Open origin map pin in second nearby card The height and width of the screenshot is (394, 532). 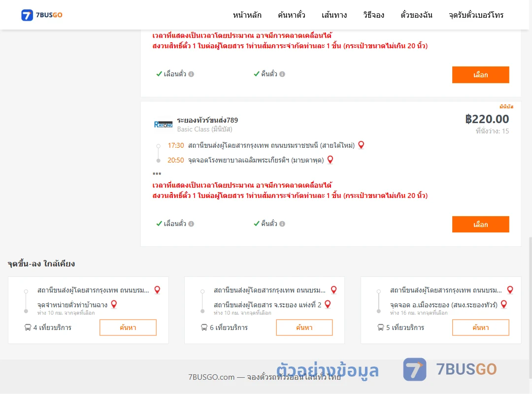(x=334, y=290)
